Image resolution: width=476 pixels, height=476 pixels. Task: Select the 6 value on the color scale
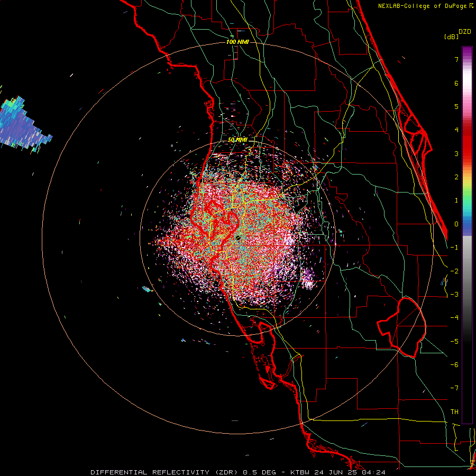(456, 83)
